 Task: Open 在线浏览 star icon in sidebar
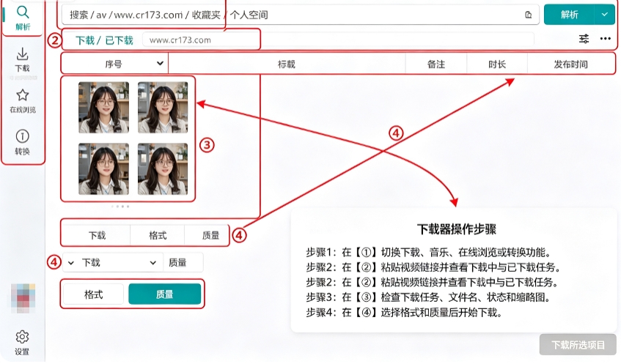pos(23,101)
